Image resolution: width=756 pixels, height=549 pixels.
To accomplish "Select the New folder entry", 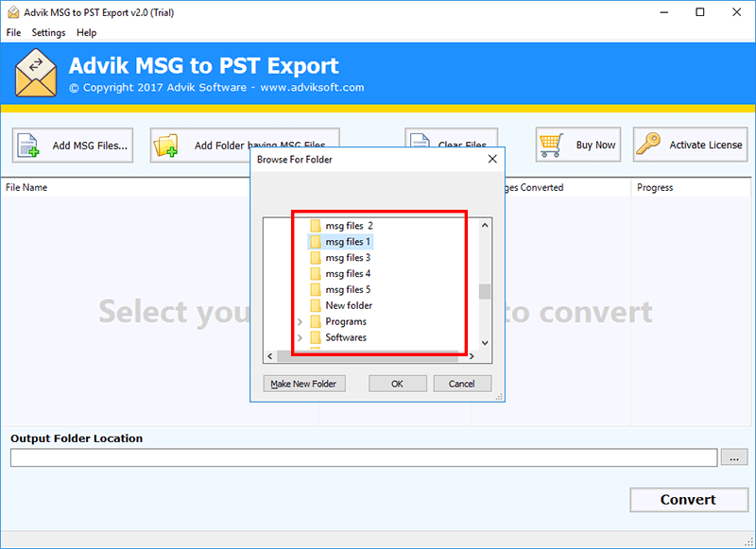I will point(349,305).
